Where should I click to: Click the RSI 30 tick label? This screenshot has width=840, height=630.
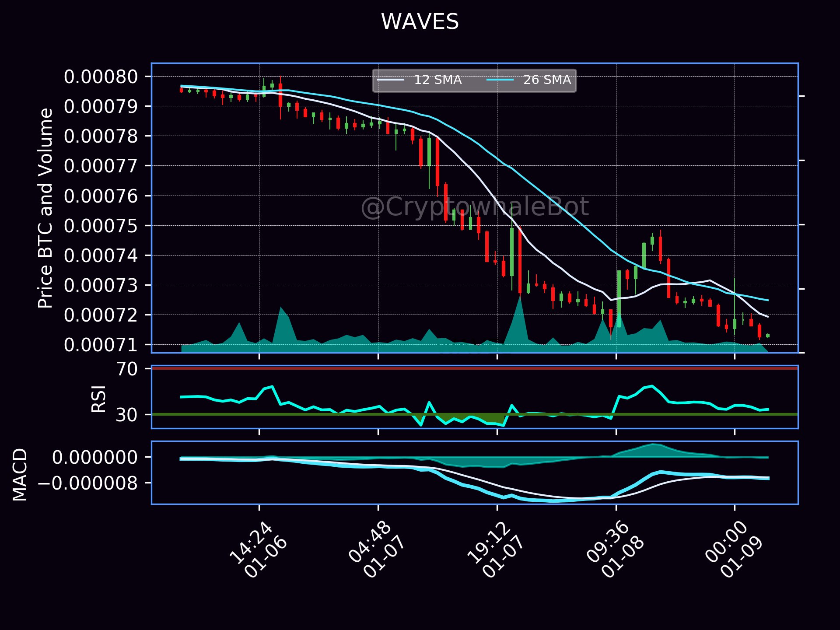127,414
